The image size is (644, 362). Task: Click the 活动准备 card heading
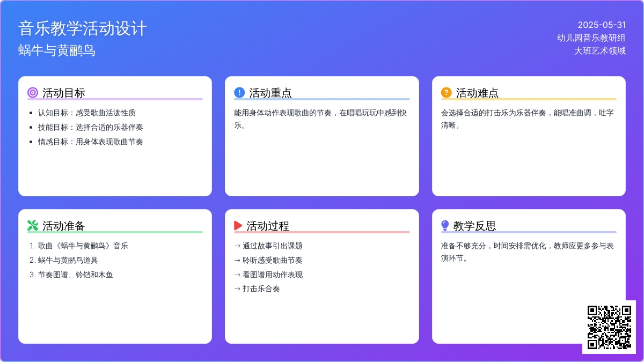[x=64, y=226]
